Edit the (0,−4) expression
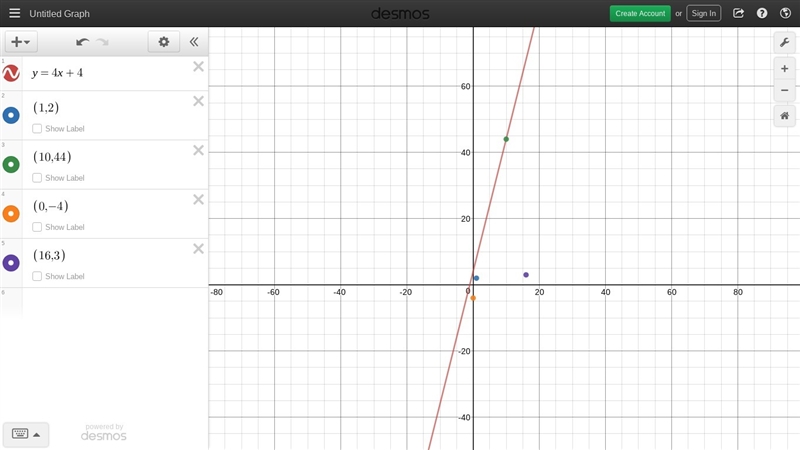 tap(51, 206)
